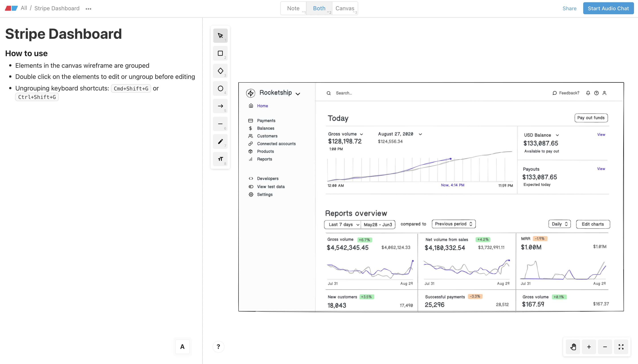This screenshot has width=638, height=364.
Task: Select the arrow selection tool
Action: point(220,36)
